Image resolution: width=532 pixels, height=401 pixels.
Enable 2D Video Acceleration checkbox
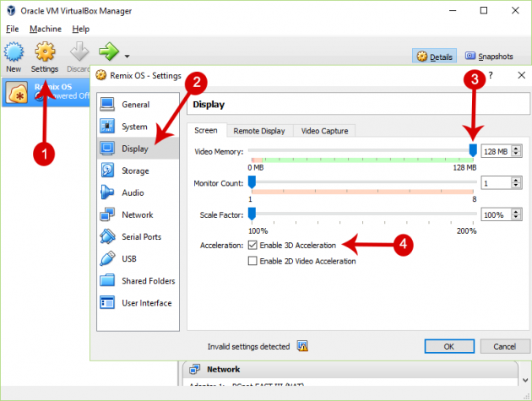[x=252, y=261]
